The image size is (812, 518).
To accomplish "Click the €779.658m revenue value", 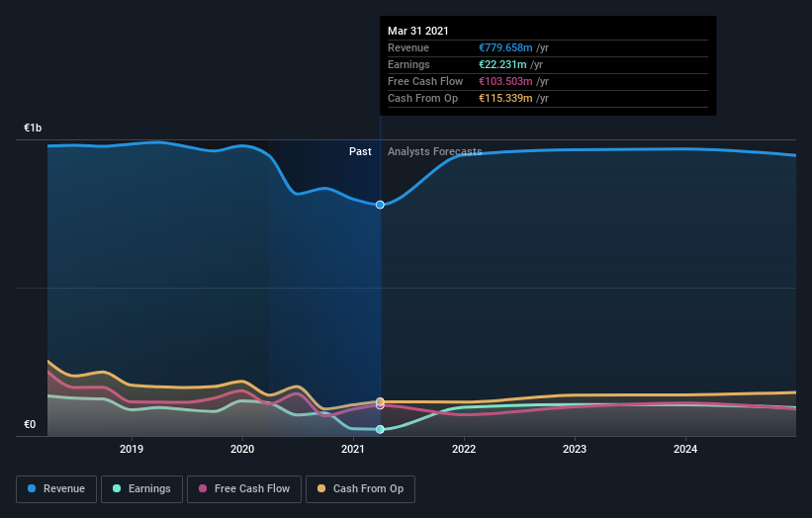I will [505, 47].
